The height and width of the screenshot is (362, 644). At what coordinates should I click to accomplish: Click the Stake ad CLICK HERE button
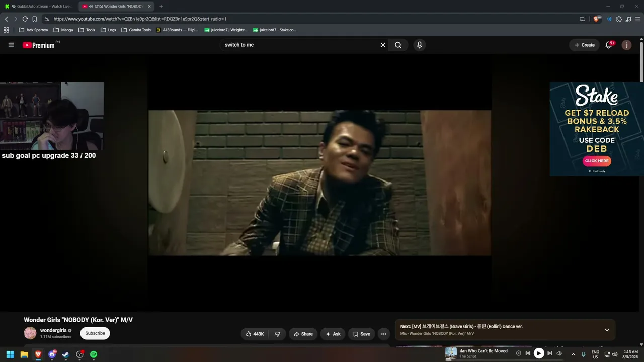(x=597, y=161)
